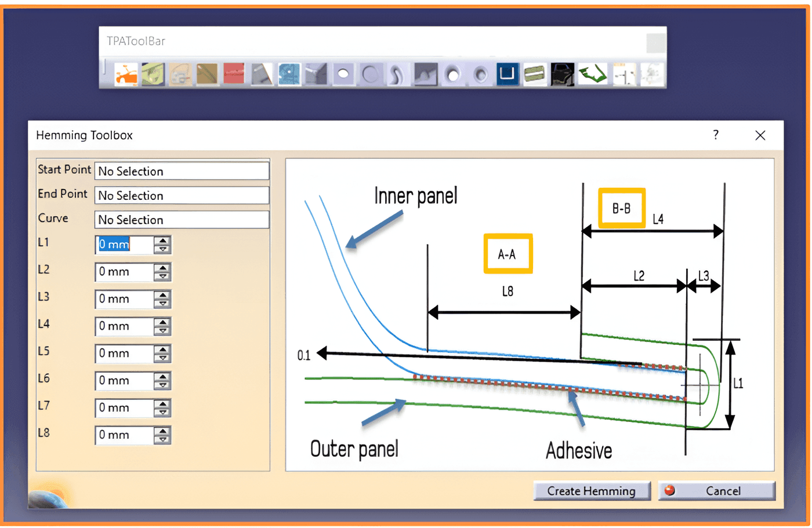Decrease L3 with the down arrow
812x528 pixels.
(x=163, y=304)
